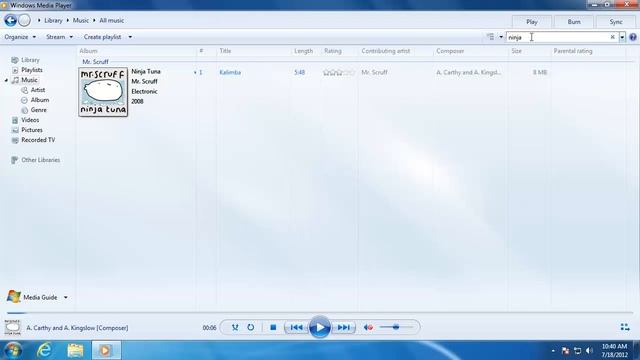Image resolution: width=640 pixels, height=360 pixels.
Task: Sort by Rating column header
Action: pos(333,51)
